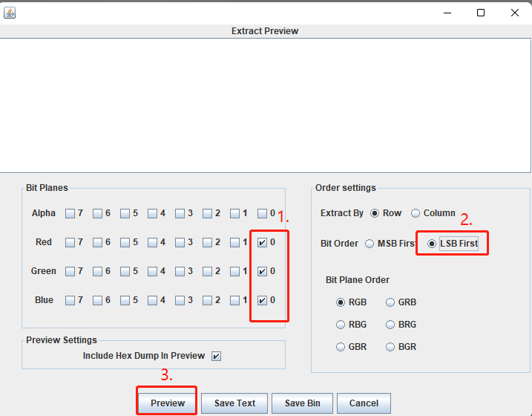Check Red bit plane 1
Viewport: 532px width, 416px height.
coord(234,242)
